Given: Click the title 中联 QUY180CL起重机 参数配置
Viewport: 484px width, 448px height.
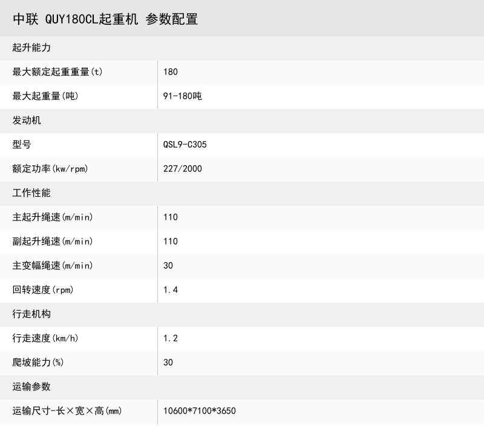Looking at the screenshot, I should tap(105, 19).
